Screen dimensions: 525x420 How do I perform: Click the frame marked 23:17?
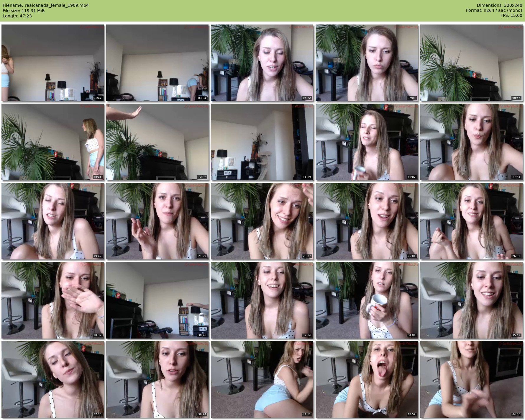262,221
